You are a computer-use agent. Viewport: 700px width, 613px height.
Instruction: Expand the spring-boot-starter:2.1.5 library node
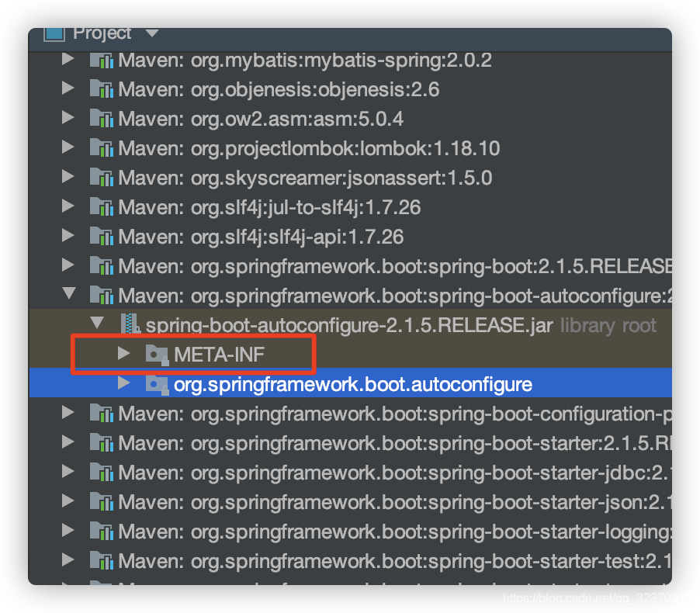coord(68,442)
